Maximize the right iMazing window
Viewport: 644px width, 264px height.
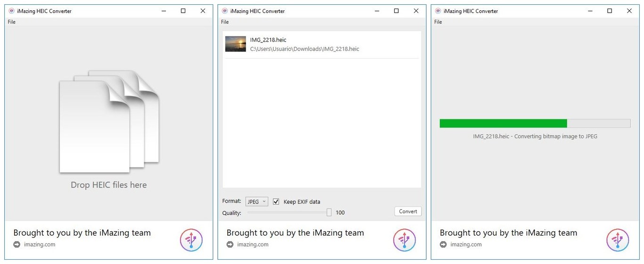coord(610,11)
